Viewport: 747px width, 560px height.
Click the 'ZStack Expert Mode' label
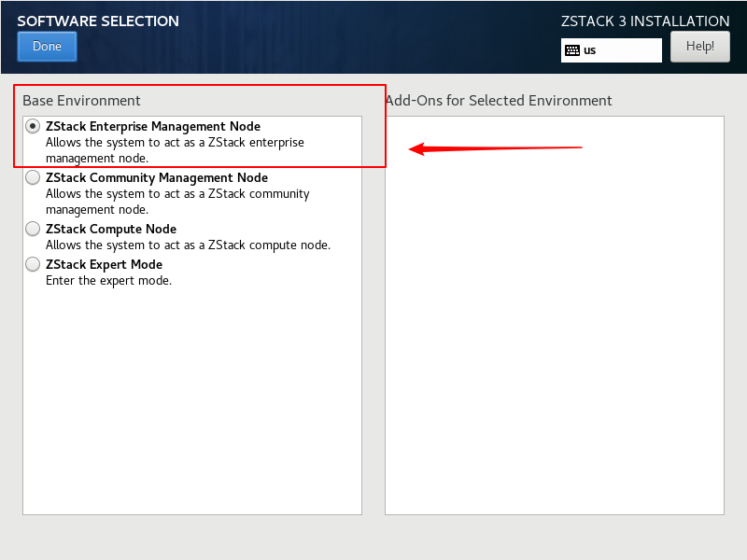coord(104,264)
